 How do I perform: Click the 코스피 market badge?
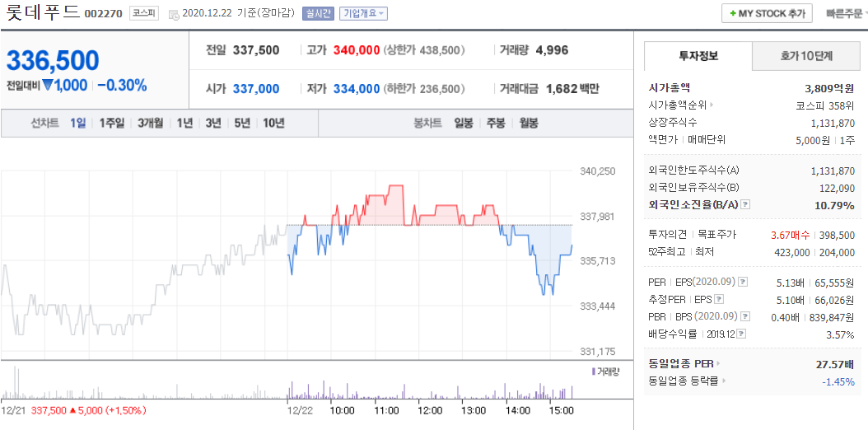[143, 13]
